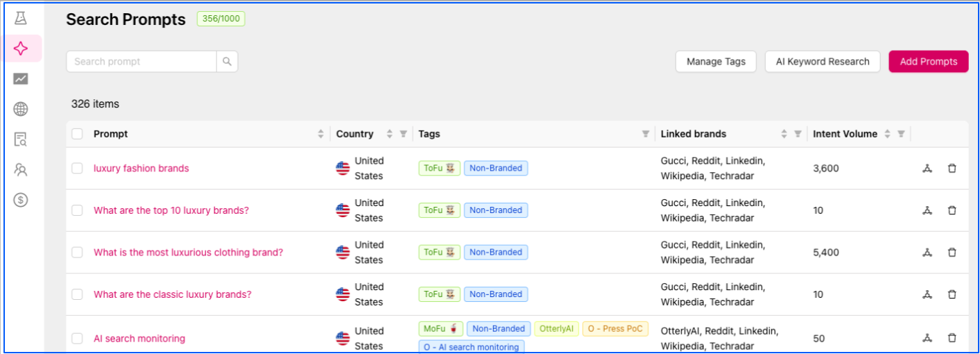Click the magnifier search icon button

(x=227, y=61)
